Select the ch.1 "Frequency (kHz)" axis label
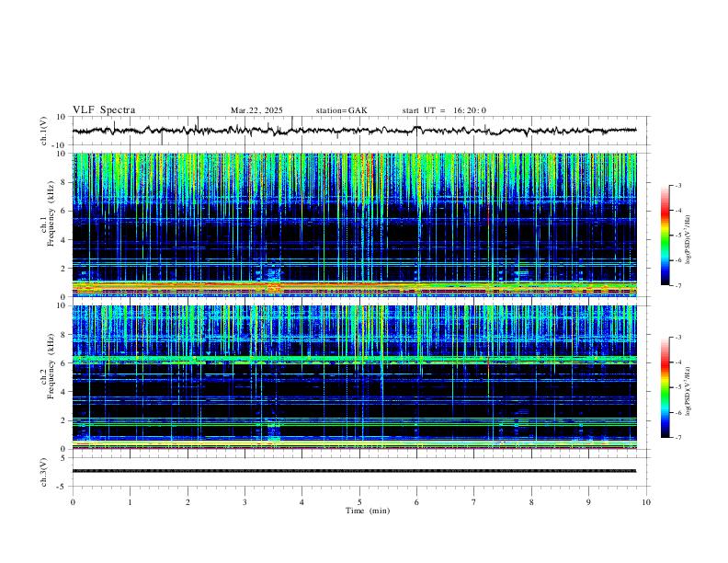 click(51, 213)
